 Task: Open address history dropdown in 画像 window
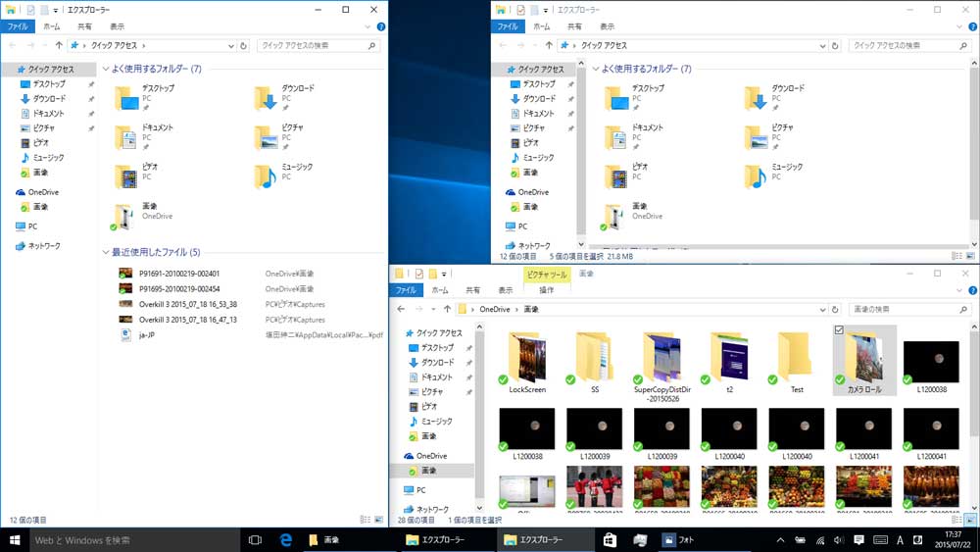(x=822, y=310)
